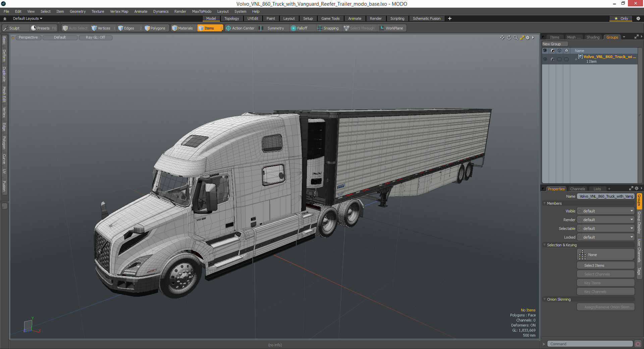Viewport: 644px width, 349px height.
Task: Toggle visibility eye for the Volvo group
Action: click(545, 59)
